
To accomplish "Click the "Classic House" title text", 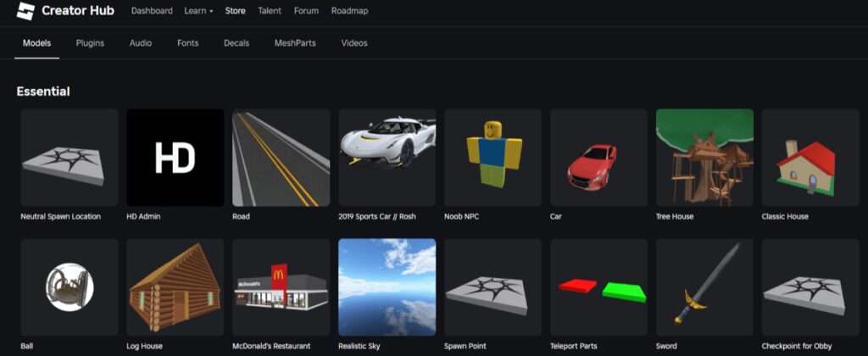I will point(785,216).
